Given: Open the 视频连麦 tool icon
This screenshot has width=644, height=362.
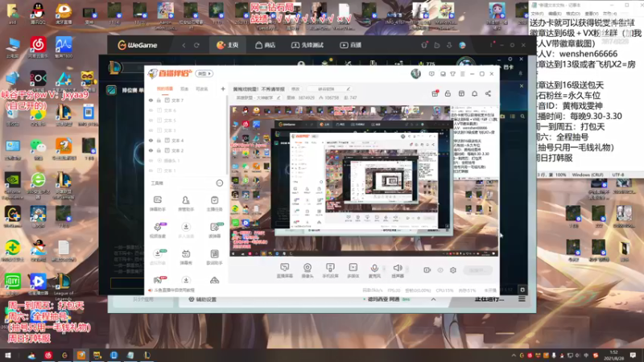Looking at the screenshot, I should point(157,230).
